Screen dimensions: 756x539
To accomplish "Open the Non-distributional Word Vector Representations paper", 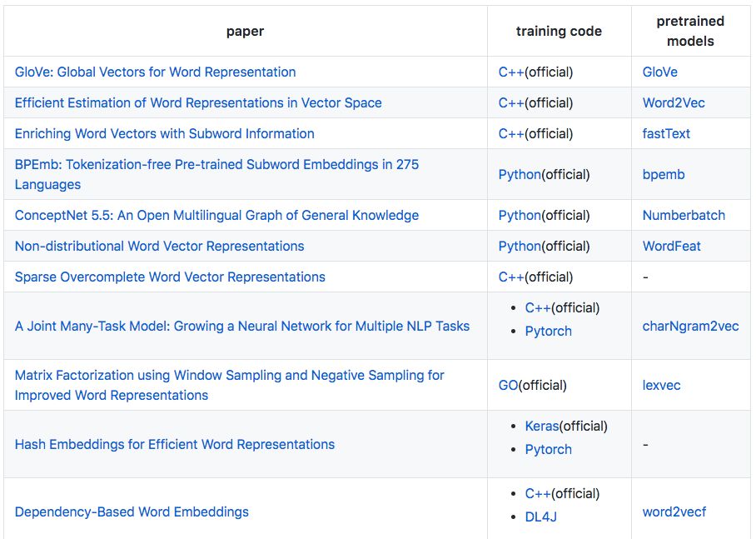I will tap(159, 246).
